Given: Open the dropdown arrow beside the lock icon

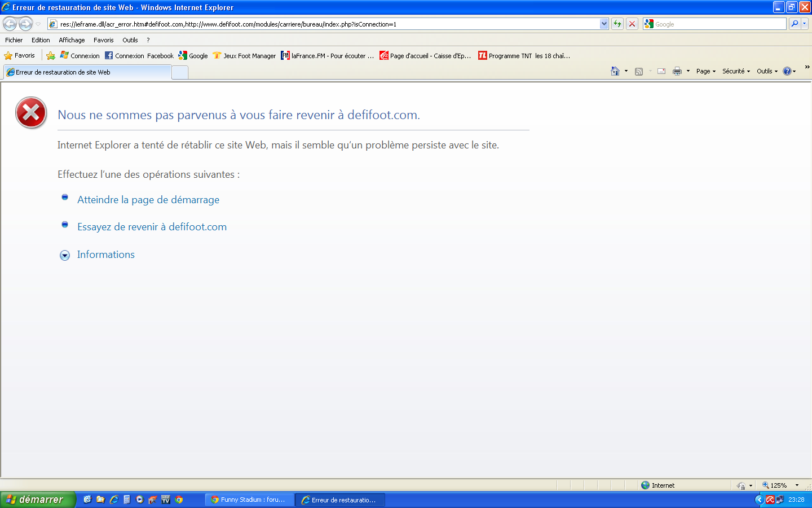Looking at the screenshot, I should tap(751, 485).
